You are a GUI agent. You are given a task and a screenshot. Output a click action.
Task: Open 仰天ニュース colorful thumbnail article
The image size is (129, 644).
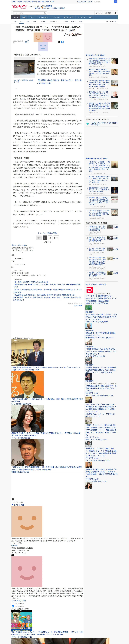(x=22, y=621)
